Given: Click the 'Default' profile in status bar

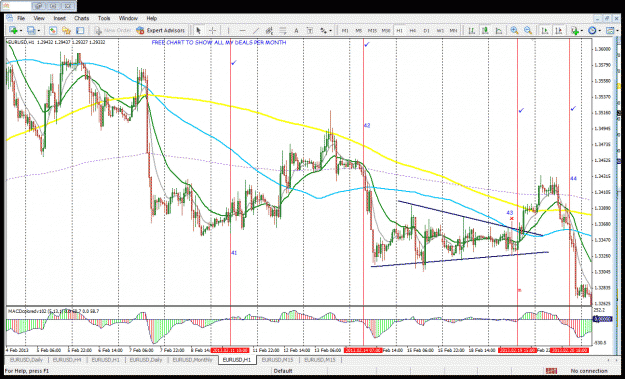Looking at the screenshot, I should pos(283,371).
